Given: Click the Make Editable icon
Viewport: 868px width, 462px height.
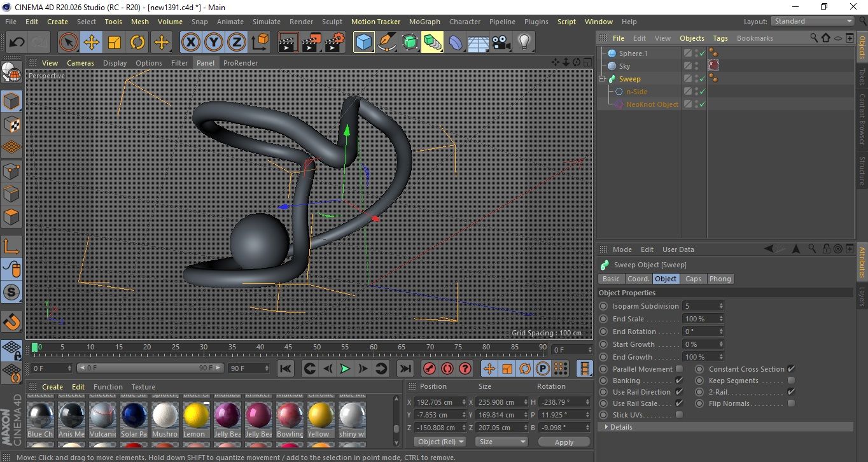Looking at the screenshot, I should [x=11, y=73].
